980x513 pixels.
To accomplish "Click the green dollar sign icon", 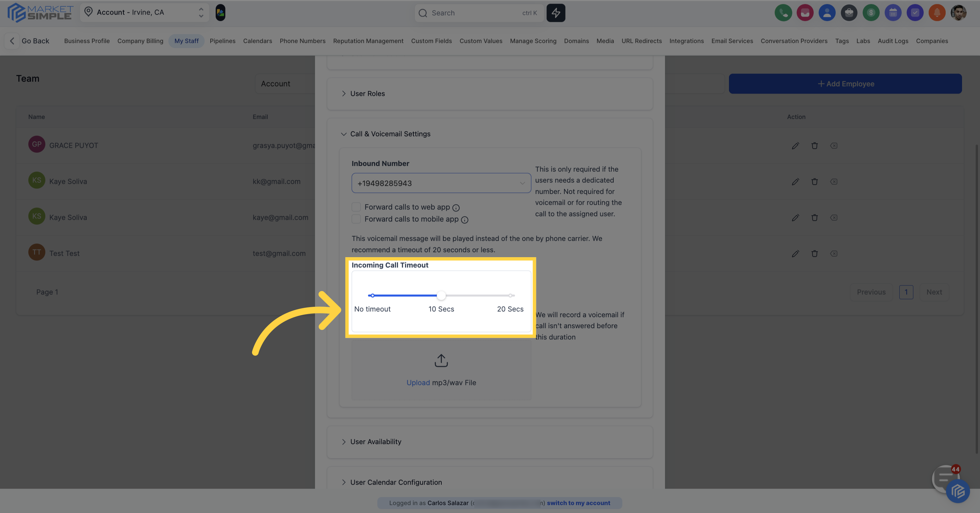I will click(x=871, y=13).
